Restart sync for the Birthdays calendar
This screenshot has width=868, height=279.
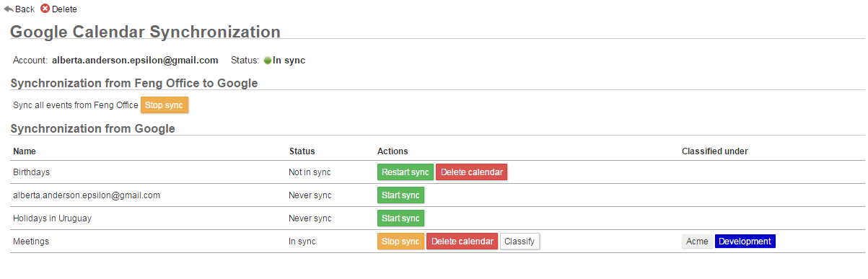click(405, 172)
